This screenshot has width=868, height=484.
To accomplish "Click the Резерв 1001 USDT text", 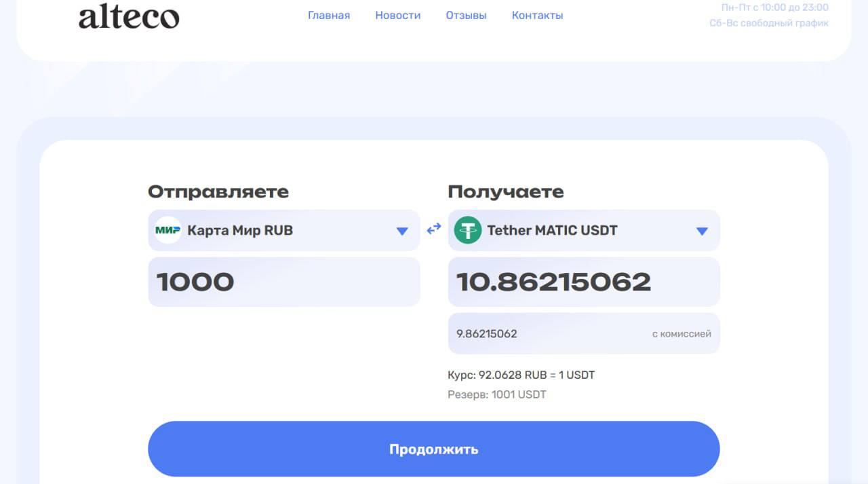I will [496, 394].
